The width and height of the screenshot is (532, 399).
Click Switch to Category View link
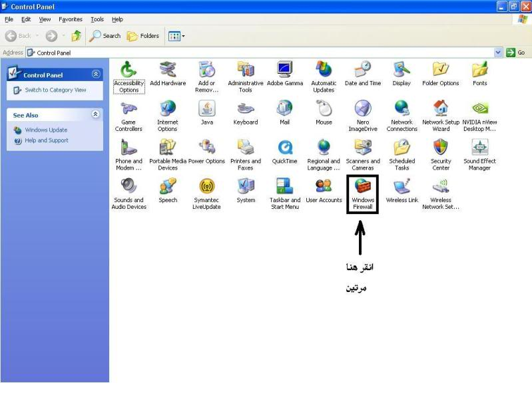coord(55,90)
